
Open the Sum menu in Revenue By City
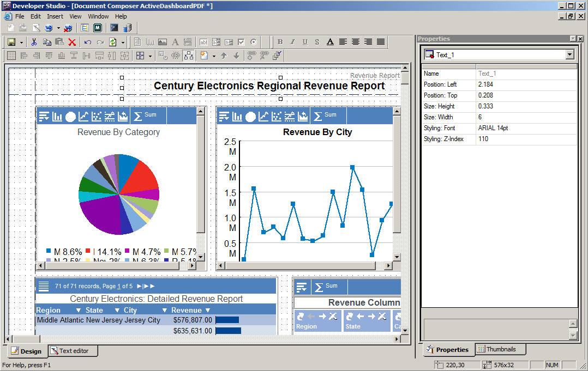coord(325,116)
